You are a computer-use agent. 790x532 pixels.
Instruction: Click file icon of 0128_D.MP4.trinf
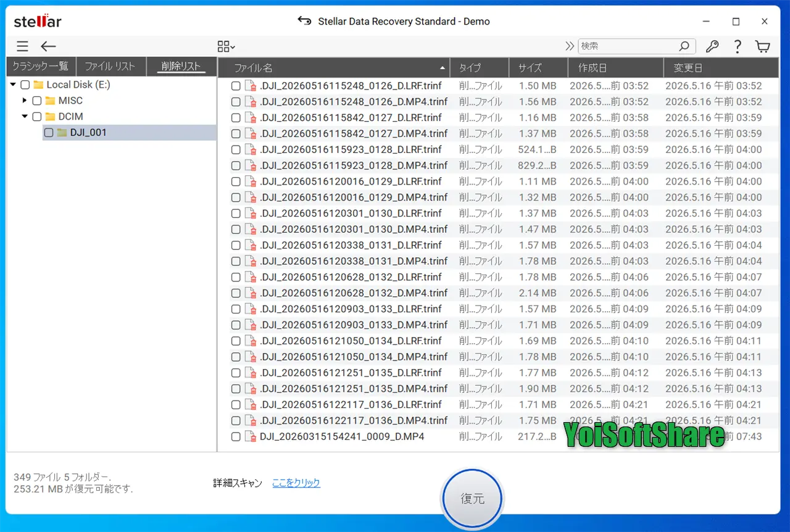(x=251, y=165)
